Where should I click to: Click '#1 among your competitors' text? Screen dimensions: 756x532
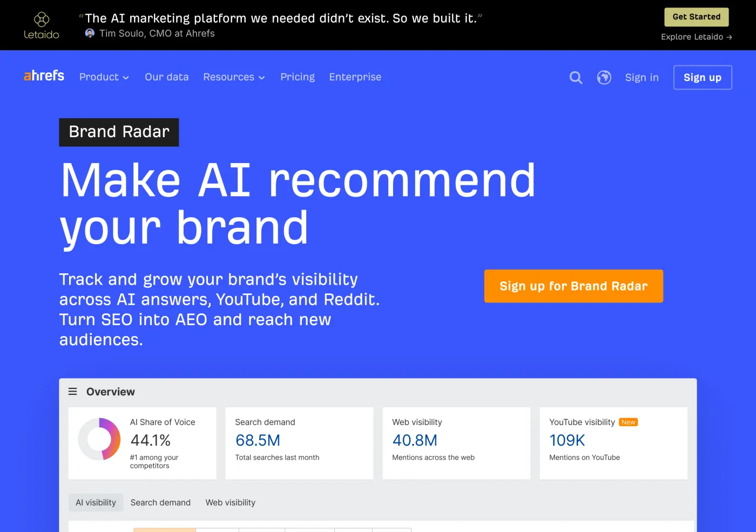(154, 461)
